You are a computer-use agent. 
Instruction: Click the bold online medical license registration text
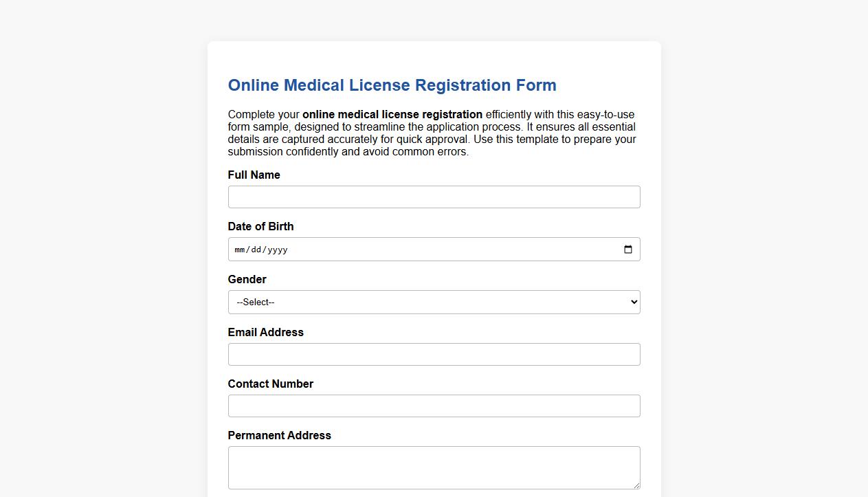392,114
